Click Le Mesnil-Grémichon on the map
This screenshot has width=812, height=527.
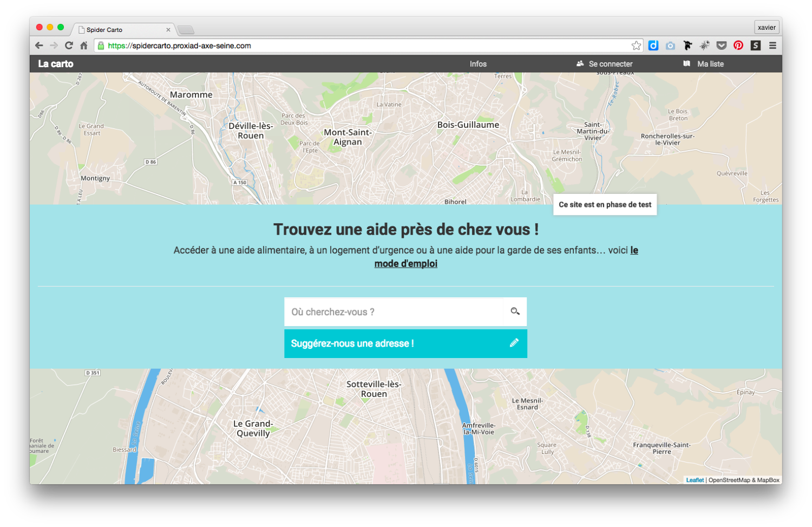(567, 155)
